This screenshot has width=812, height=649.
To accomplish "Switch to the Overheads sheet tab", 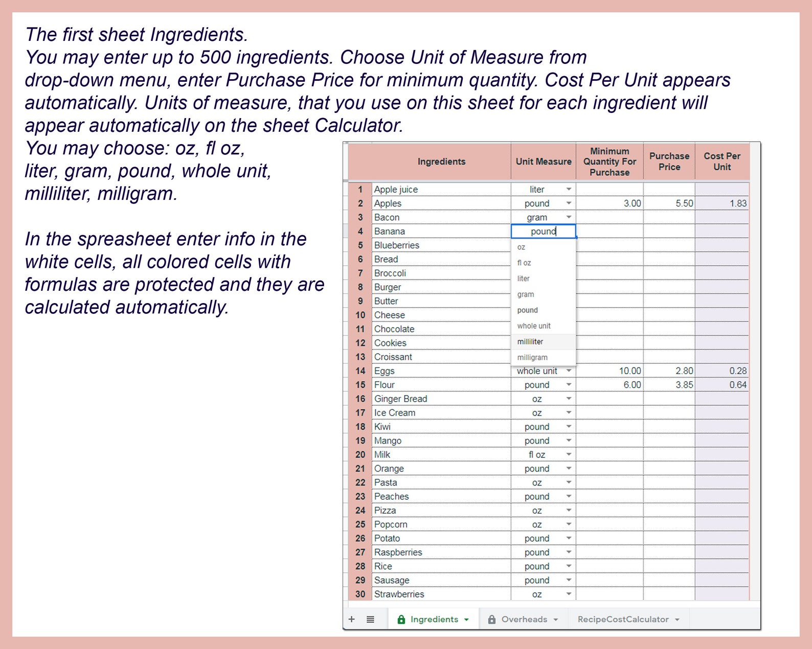I will tap(524, 619).
